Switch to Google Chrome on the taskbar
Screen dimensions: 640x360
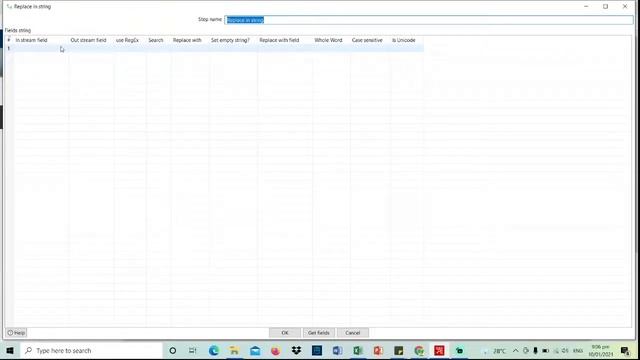tap(419, 351)
